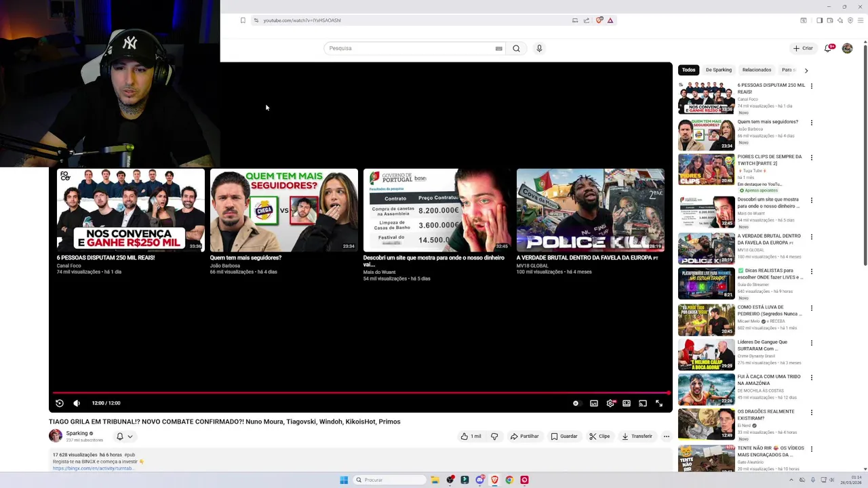The width and height of the screenshot is (868, 488).
Task: Open notification bell dropdown for Sparking channel
Action: coord(124,436)
